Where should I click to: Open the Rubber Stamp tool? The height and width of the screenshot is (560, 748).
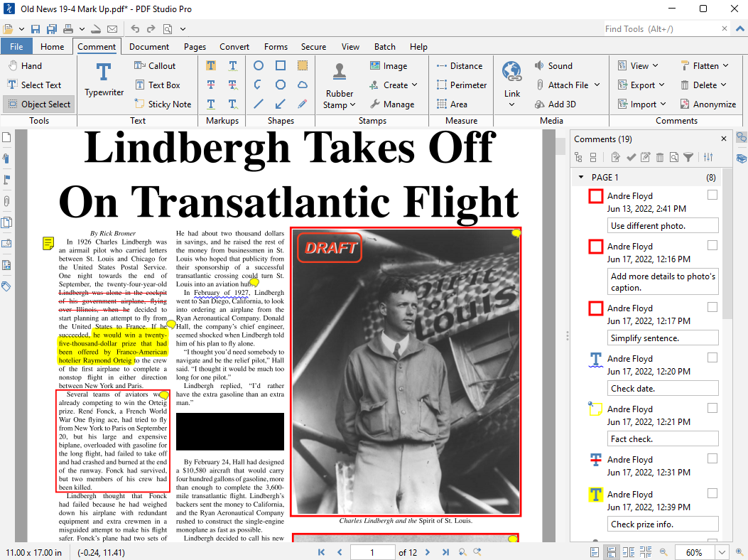click(340, 87)
